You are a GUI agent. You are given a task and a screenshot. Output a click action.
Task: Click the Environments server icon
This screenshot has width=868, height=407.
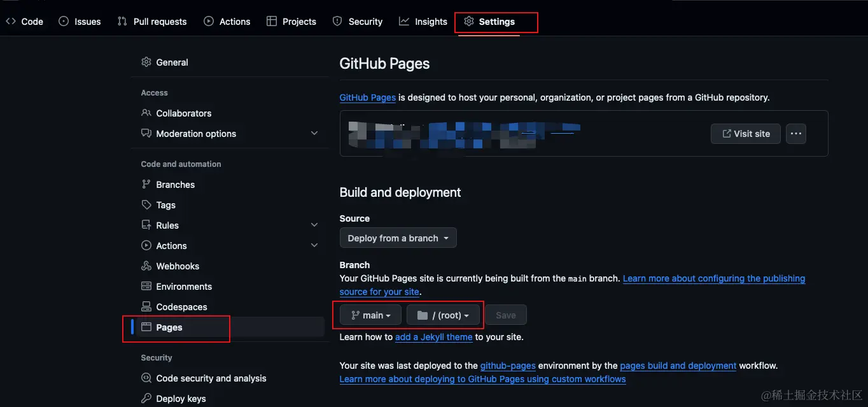click(x=146, y=286)
